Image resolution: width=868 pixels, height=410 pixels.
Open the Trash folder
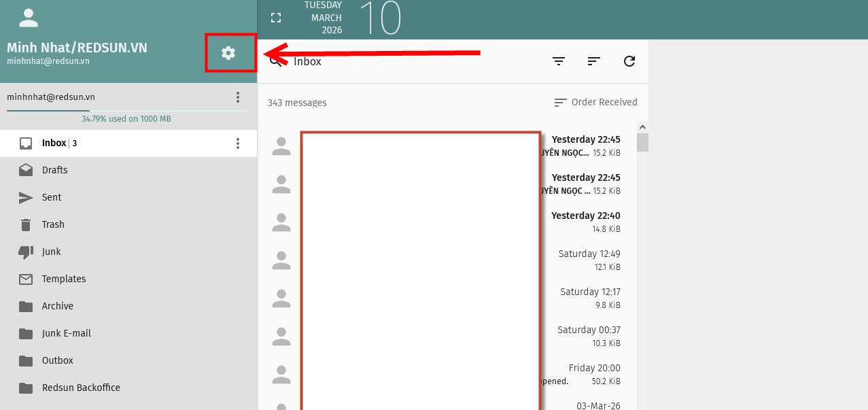tap(53, 224)
